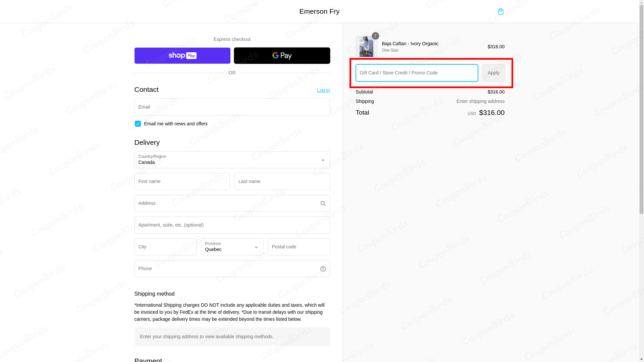Click the phone field help question icon
Image resolution: width=644 pixels, height=362 pixels.
323,269
